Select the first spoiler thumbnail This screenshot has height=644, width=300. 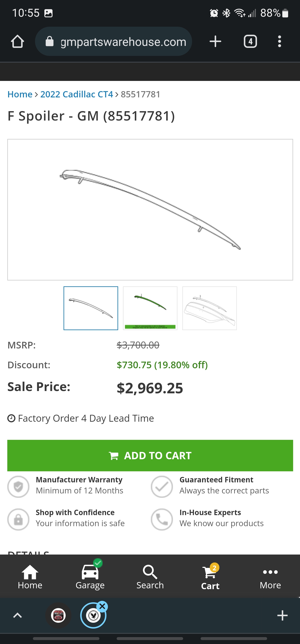pyautogui.click(x=91, y=308)
